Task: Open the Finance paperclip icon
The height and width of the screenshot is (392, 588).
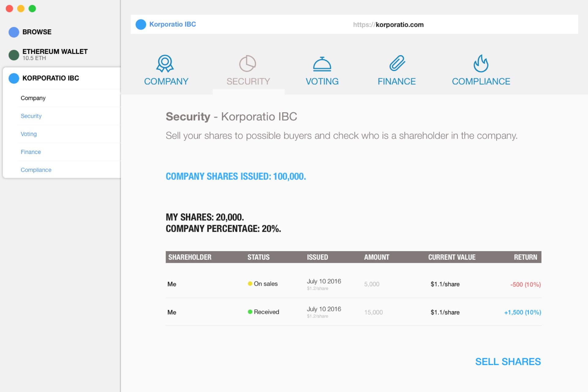Action: tap(397, 63)
